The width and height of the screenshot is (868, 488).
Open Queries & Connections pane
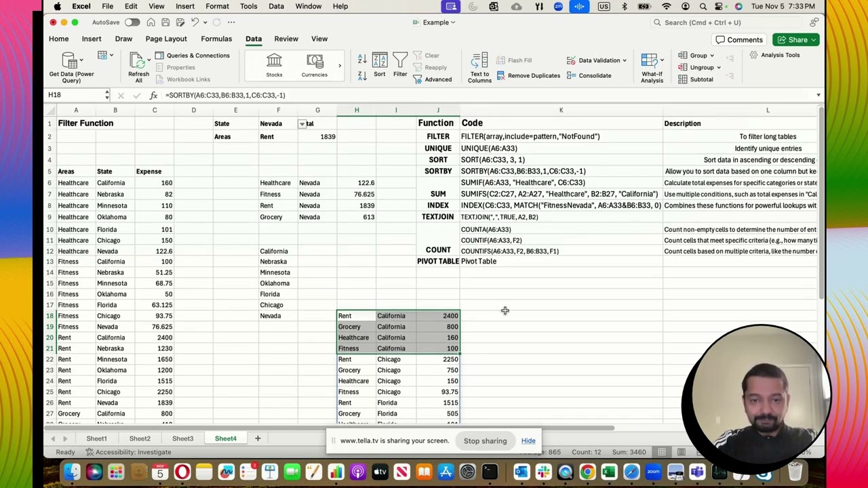click(193, 56)
